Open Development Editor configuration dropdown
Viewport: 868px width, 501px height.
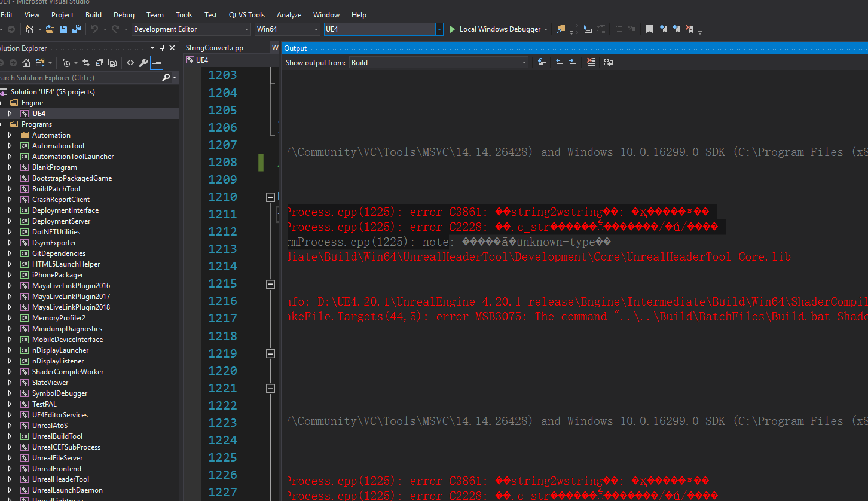click(x=246, y=29)
